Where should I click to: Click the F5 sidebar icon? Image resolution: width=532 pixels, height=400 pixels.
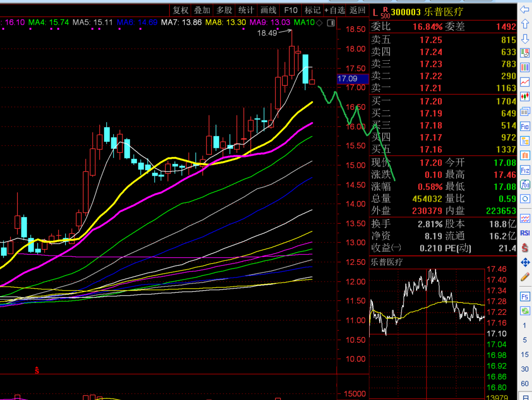pyautogui.click(x=524, y=297)
